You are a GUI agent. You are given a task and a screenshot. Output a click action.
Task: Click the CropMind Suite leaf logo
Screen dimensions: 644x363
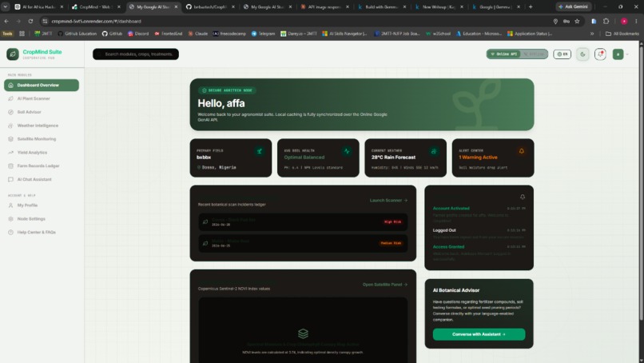tap(13, 54)
